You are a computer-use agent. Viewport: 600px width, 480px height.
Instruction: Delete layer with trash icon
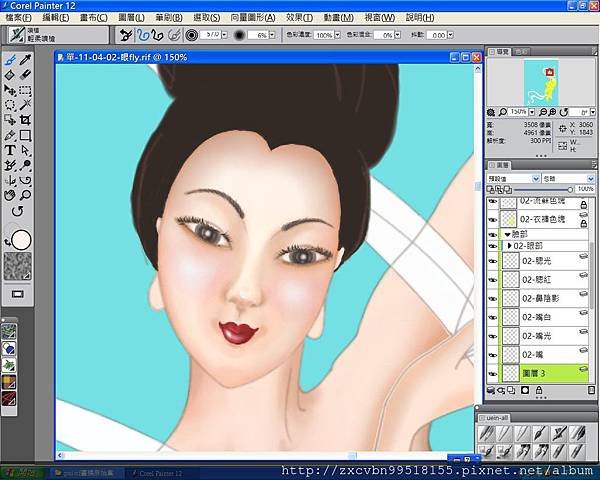pos(591,390)
